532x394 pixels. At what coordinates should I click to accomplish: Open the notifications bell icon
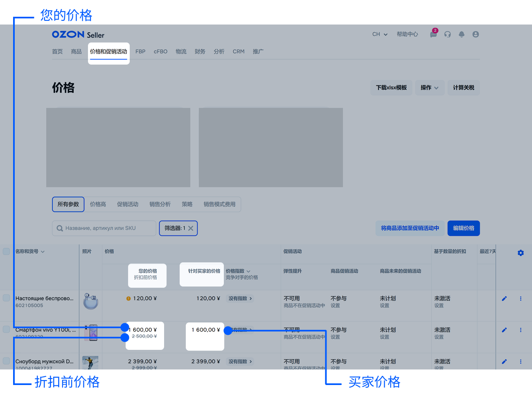(462, 34)
